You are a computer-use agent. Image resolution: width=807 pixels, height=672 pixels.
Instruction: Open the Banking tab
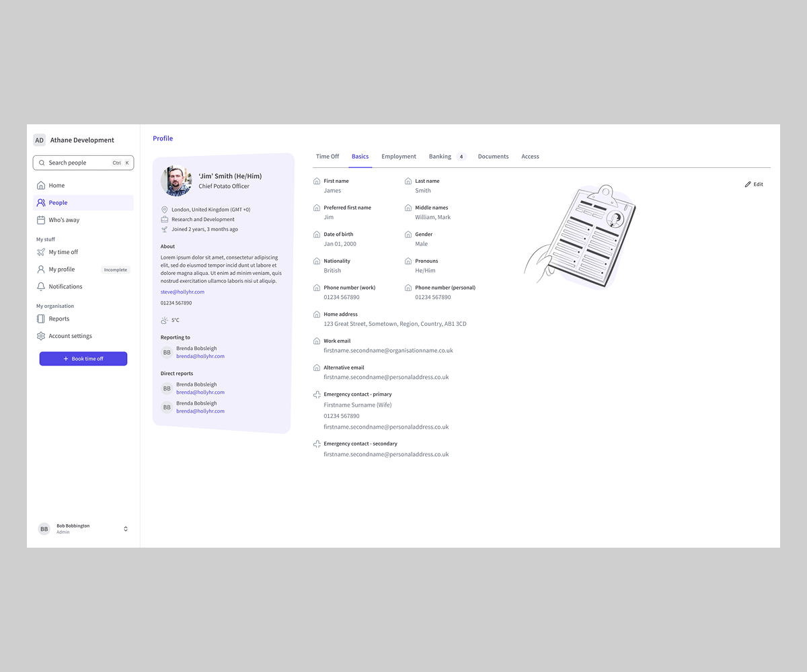(440, 157)
